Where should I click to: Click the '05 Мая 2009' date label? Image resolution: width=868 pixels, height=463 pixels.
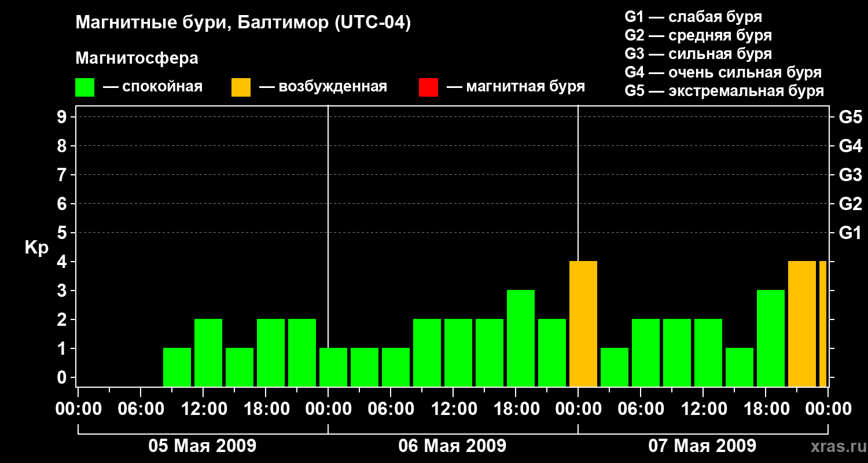coord(203,446)
